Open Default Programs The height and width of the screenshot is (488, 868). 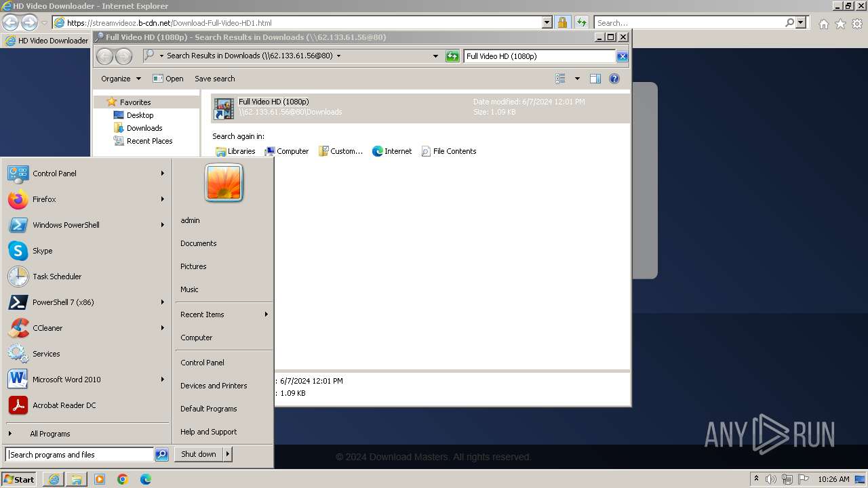[208, 409]
